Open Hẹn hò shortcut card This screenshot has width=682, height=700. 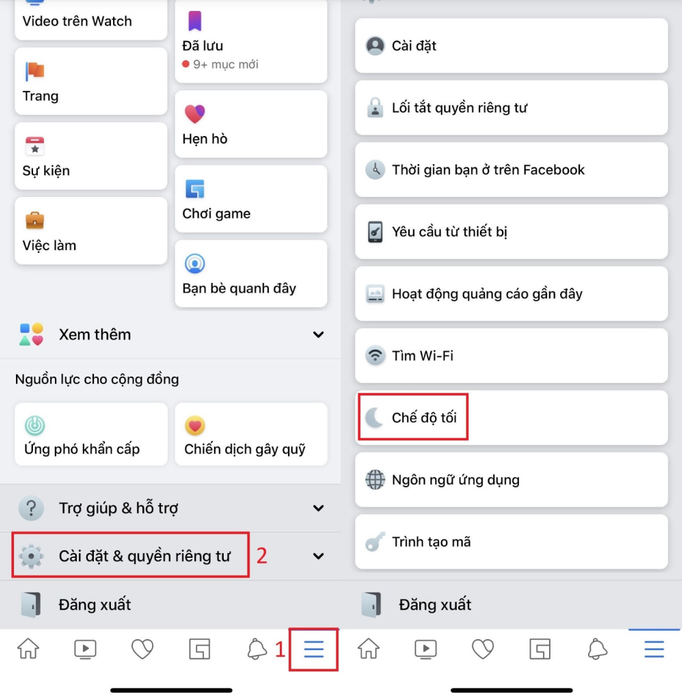(x=251, y=124)
